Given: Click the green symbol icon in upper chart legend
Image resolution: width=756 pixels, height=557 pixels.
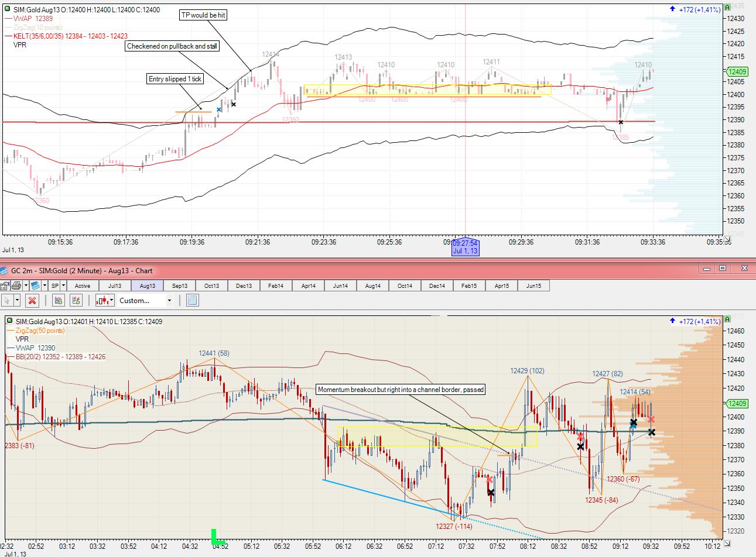Looking at the screenshot, I should coord(7,9).
